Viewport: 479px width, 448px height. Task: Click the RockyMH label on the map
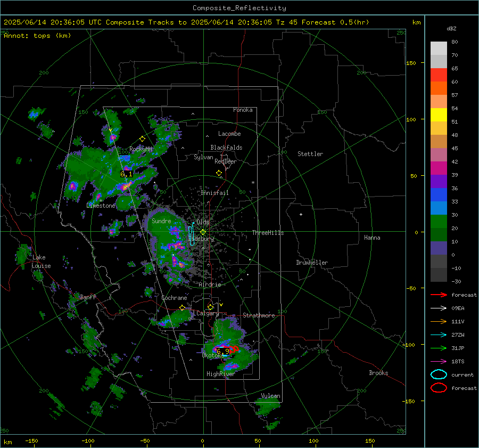141,149
